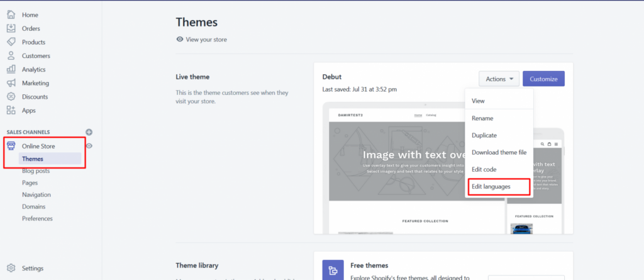Go to Navigation under Online Store
Image resolution: width=644 pixels, height=280 pixels.
[36, 195]
